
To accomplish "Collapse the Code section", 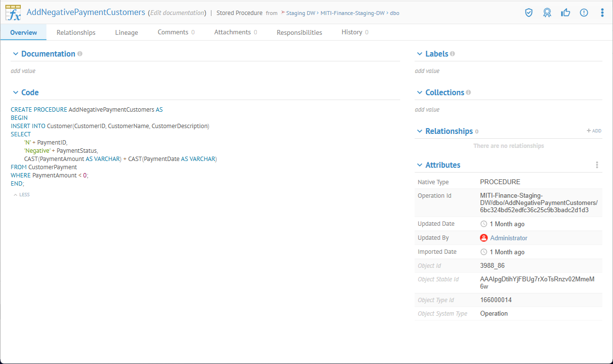I will click(15, 92).
